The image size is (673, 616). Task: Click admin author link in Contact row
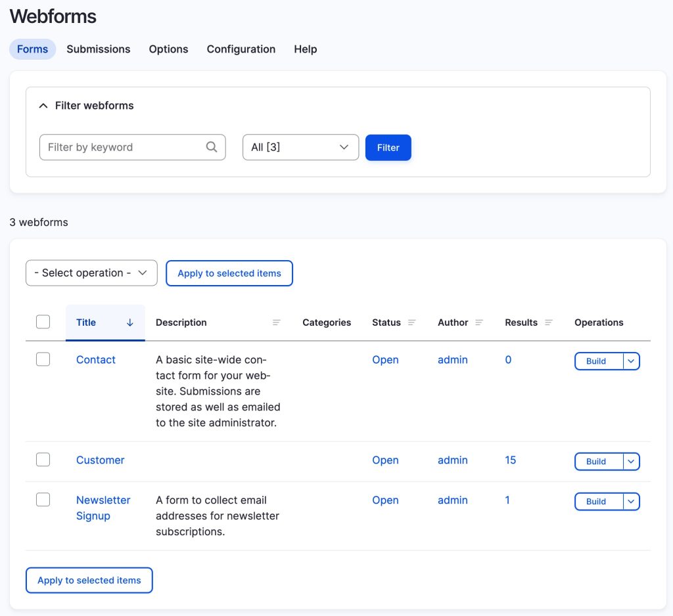452,360
